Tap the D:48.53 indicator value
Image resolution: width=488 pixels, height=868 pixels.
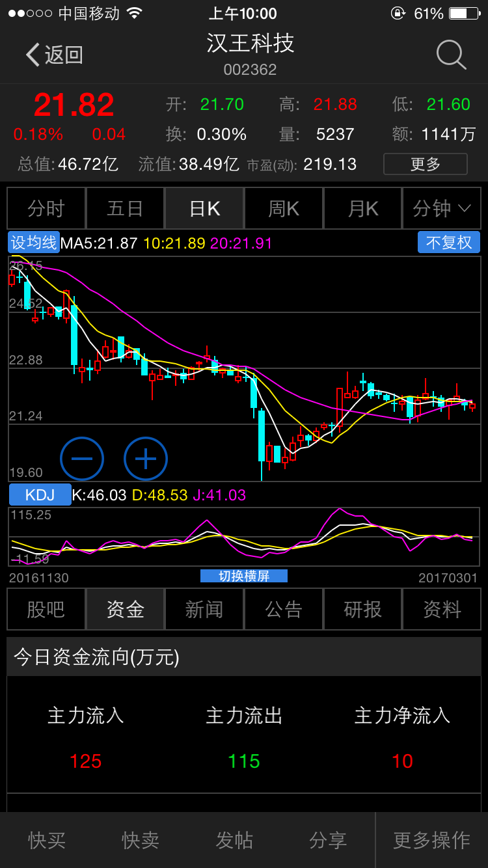[160, 495]
